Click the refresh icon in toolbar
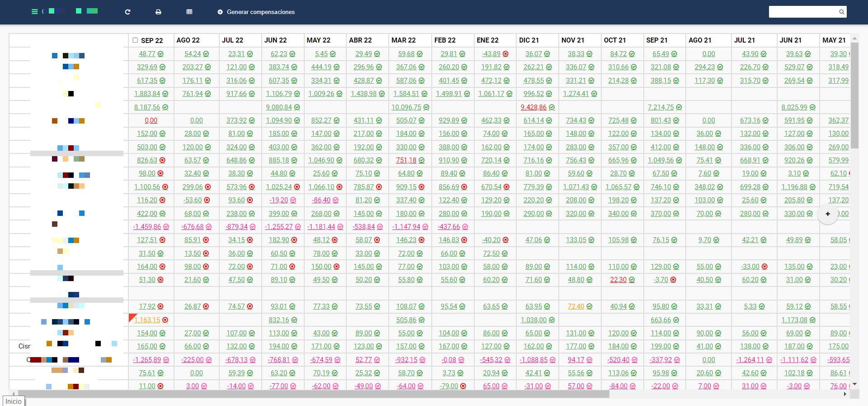This screenshot has height=406, width=868. [127, 12]
